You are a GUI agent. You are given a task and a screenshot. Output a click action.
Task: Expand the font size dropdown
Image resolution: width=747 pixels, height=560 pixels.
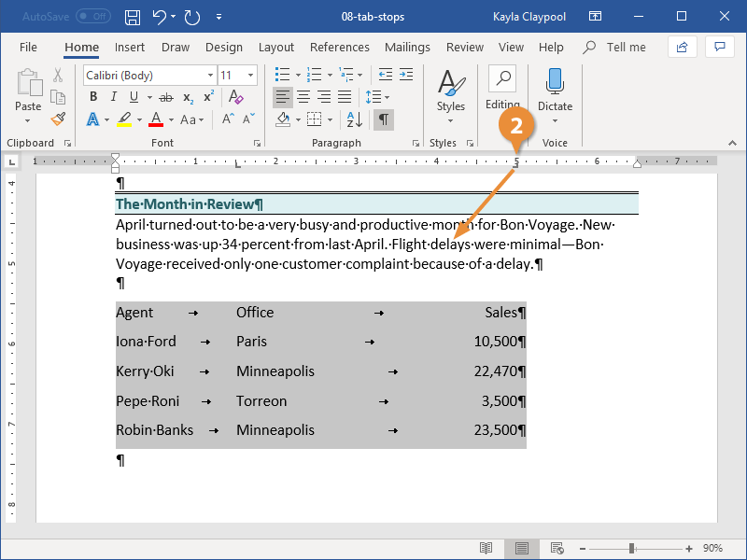(250, 75)
